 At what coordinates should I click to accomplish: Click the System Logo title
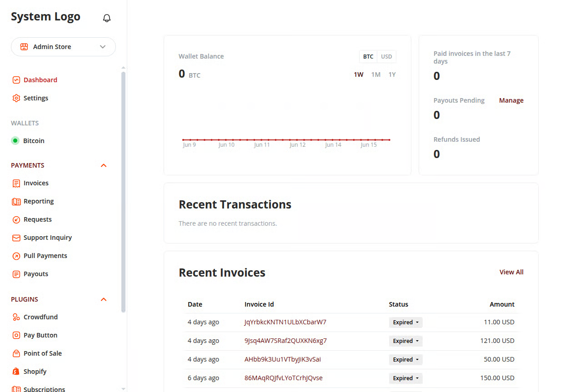click(45, 17)
